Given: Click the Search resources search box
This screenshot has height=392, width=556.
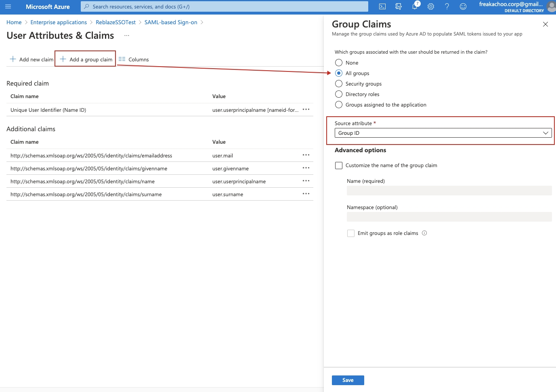Looking at the screenshot, I should (224, 6).
